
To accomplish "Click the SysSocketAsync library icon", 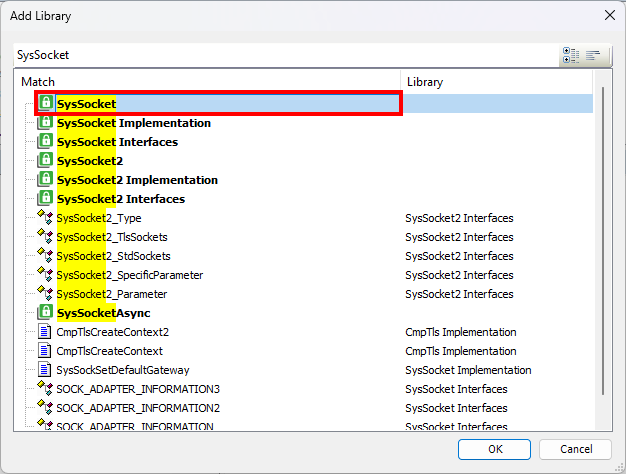I will pos(45,312).
